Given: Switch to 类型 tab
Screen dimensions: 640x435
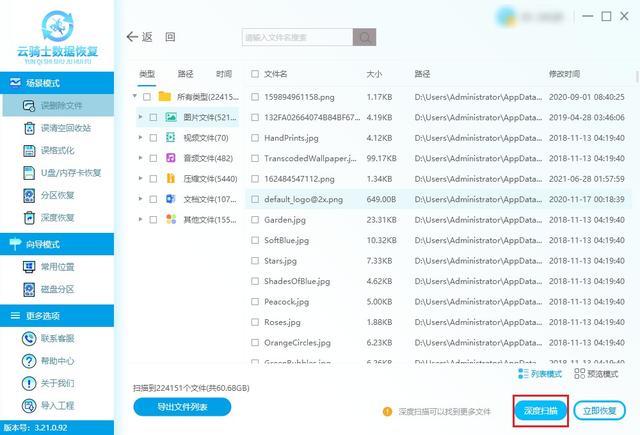Looking at the screenshot, I should point(147,74).
